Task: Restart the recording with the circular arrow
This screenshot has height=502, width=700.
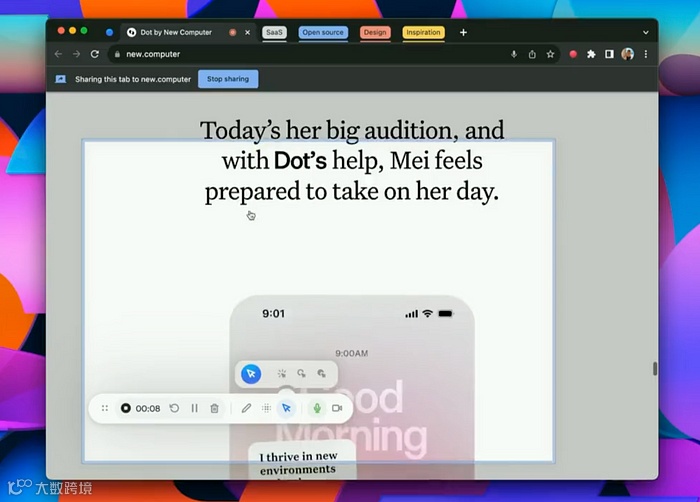Action: pyautogui.click(x=174, y=408)
